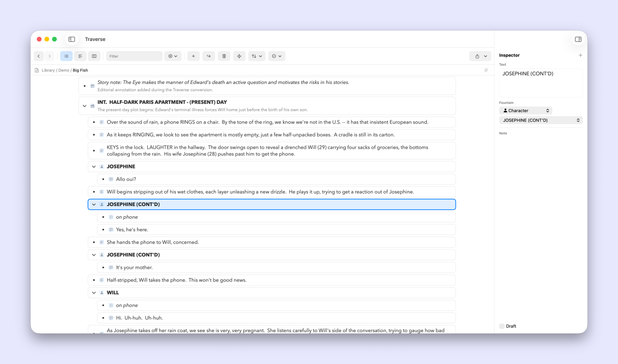Viewport: 618px width, 364px height.
Task: Edit the Inspector Text field
Action: tap(541, 83)
